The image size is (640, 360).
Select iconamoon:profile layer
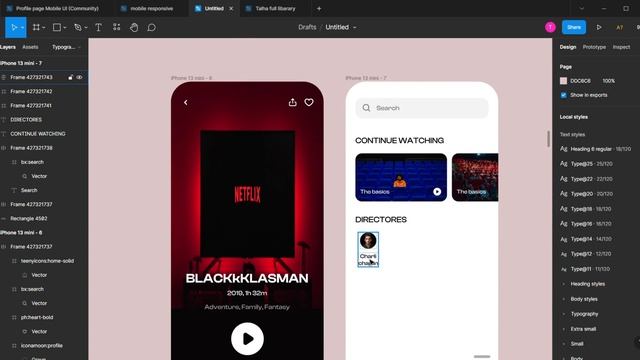coord(42,345)
